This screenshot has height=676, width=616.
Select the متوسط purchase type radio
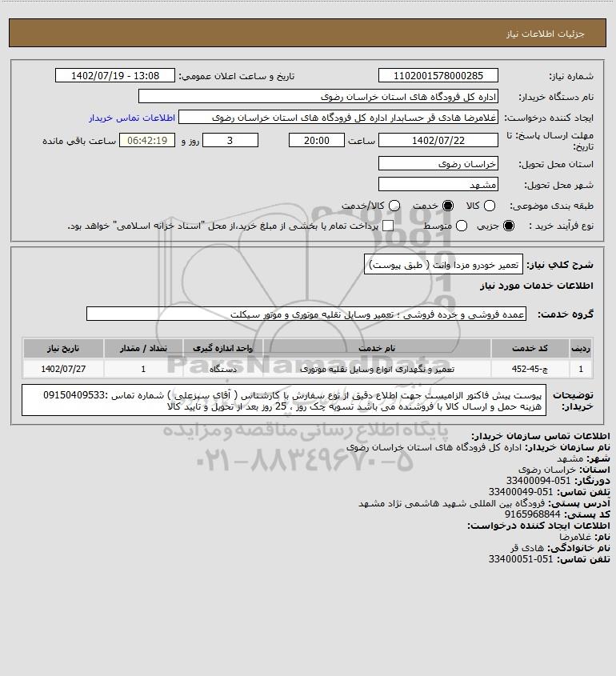tap(462, 226)
